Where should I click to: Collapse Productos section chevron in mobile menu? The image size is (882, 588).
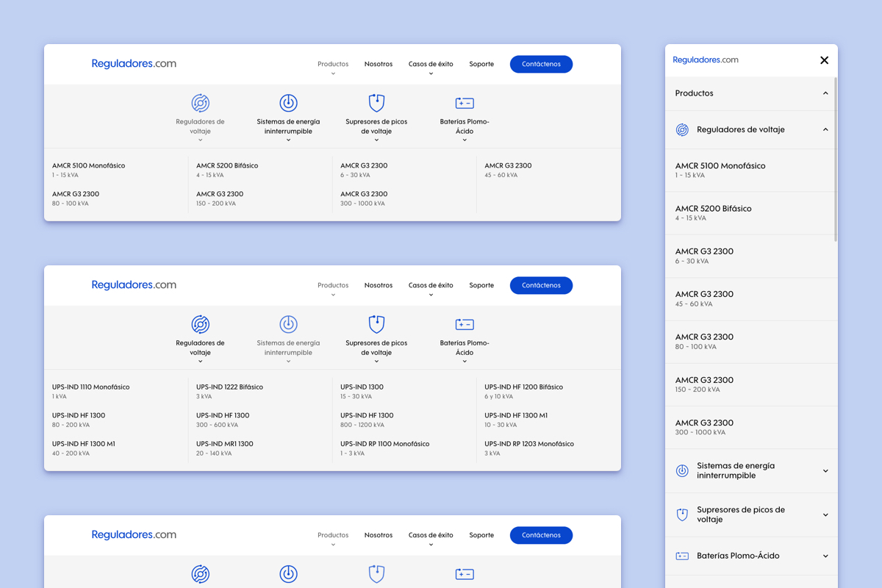click(x=825, y=93)
